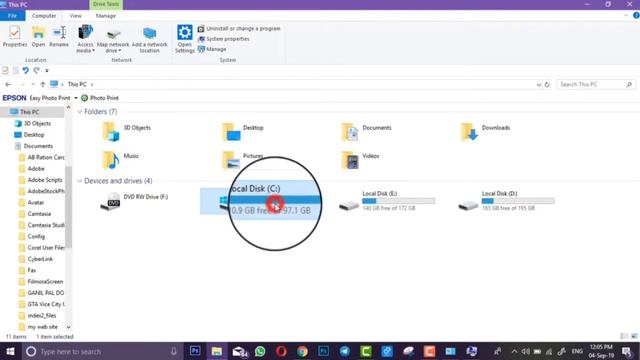Screen dimensions: 640x360
Task: Click This PC in the address bar
Action: (77, 84)
